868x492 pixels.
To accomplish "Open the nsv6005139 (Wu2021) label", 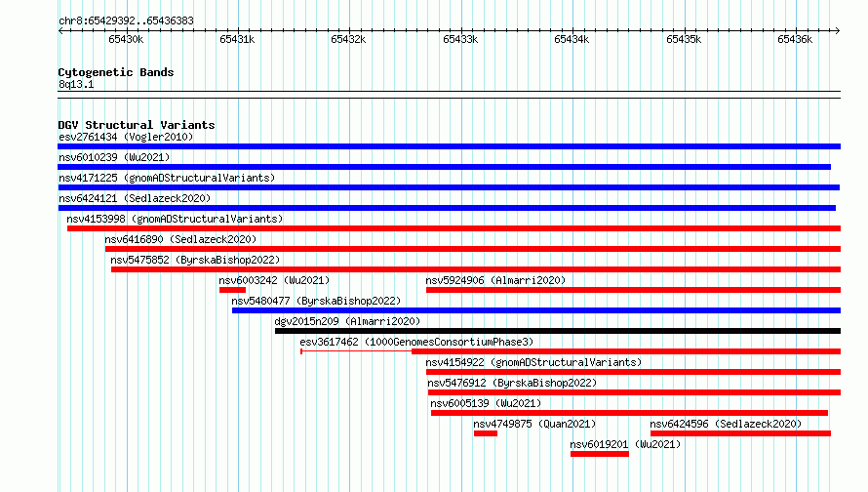I will coord(486,403).
